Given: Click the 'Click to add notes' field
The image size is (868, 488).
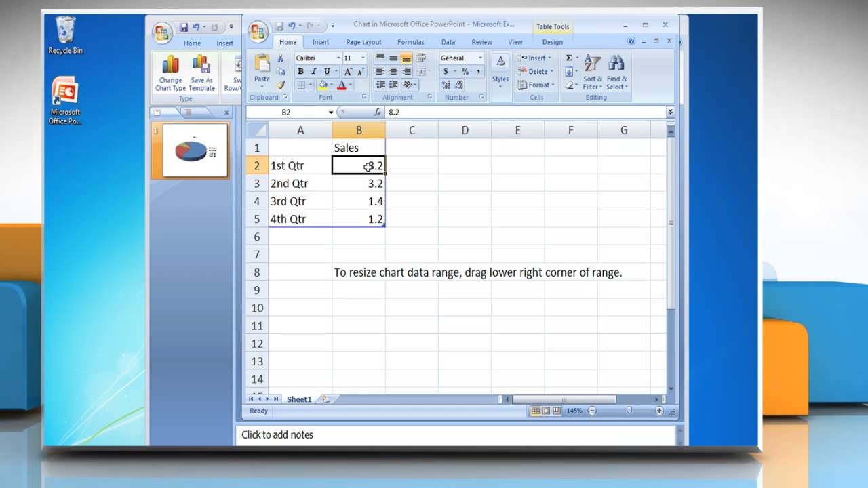Looking at the screenshot, I should (x=456, y=435).
